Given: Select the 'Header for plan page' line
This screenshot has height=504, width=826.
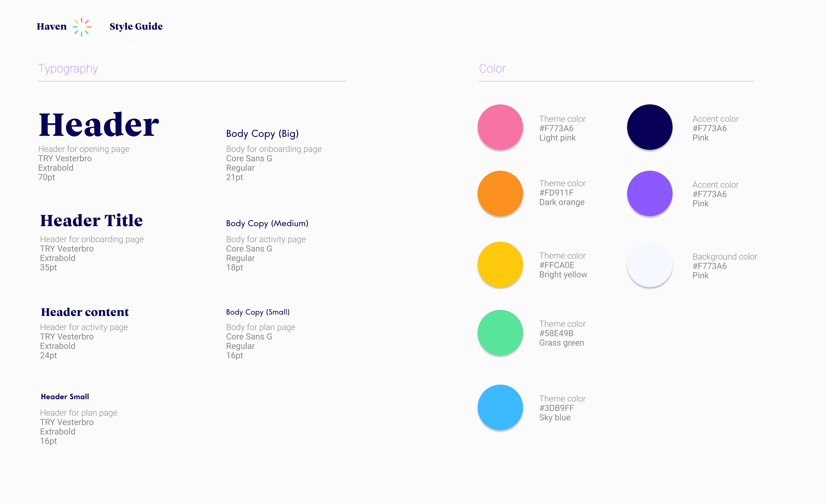Looking at the screenshot, I should pos(79,413).
